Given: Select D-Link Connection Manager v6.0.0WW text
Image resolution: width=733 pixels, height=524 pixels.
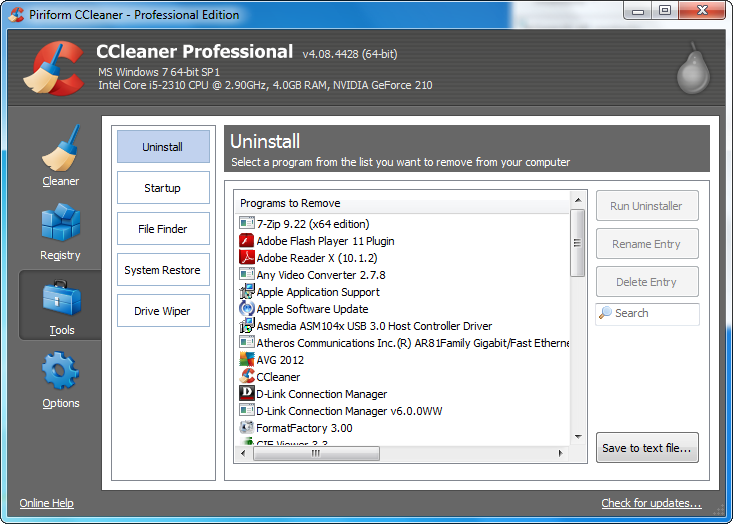Looking at the screenshot, I should (349, 410).
